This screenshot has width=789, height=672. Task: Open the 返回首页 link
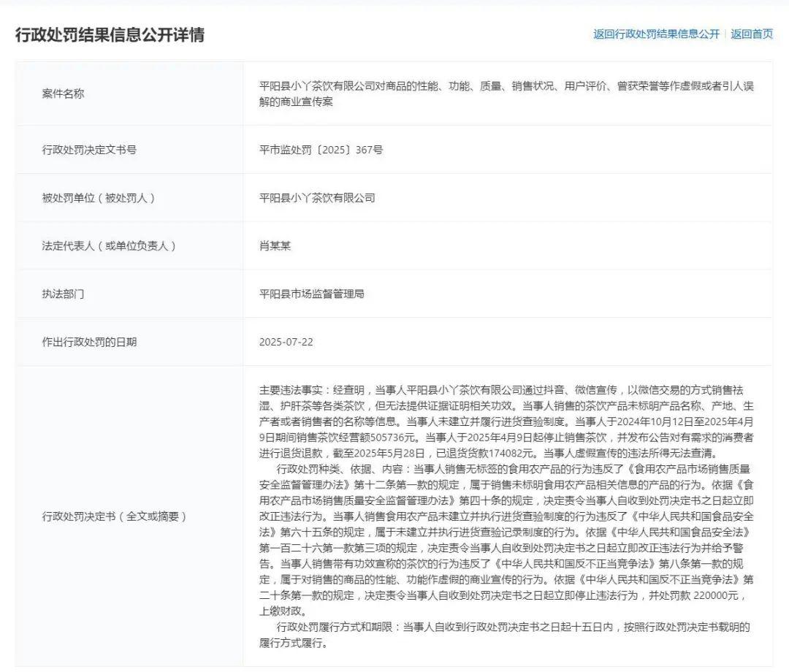coord(752,34)
